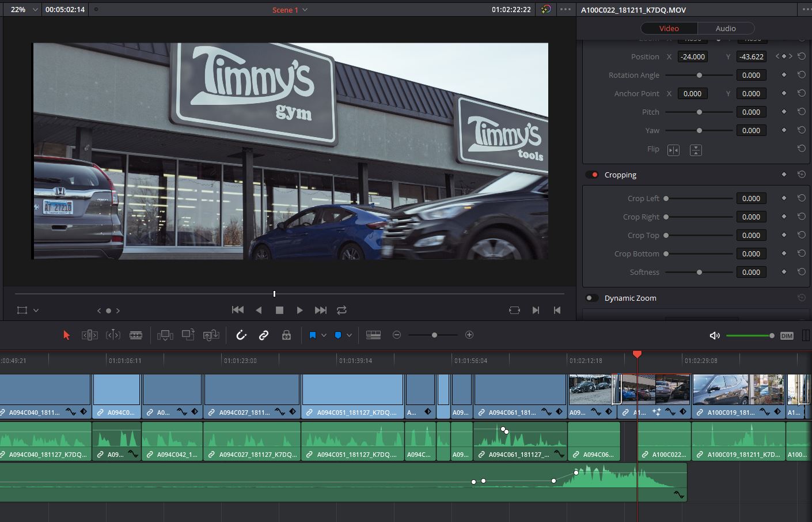Screen dimensions: 812x522
Task: Open Timeline View Options
Action: pos(373,335)
